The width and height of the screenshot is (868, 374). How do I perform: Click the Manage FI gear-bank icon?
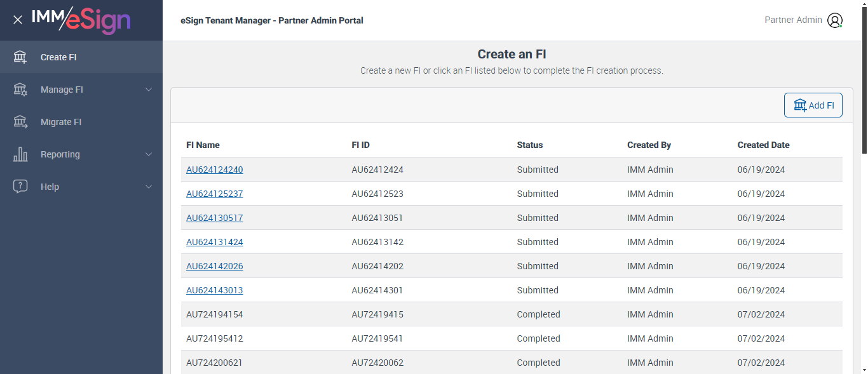(x=20, y=90)
